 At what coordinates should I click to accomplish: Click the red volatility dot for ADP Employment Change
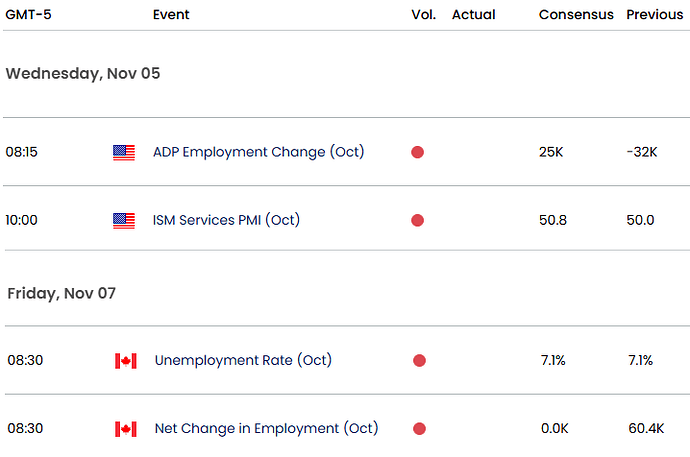tap(417, 153)
